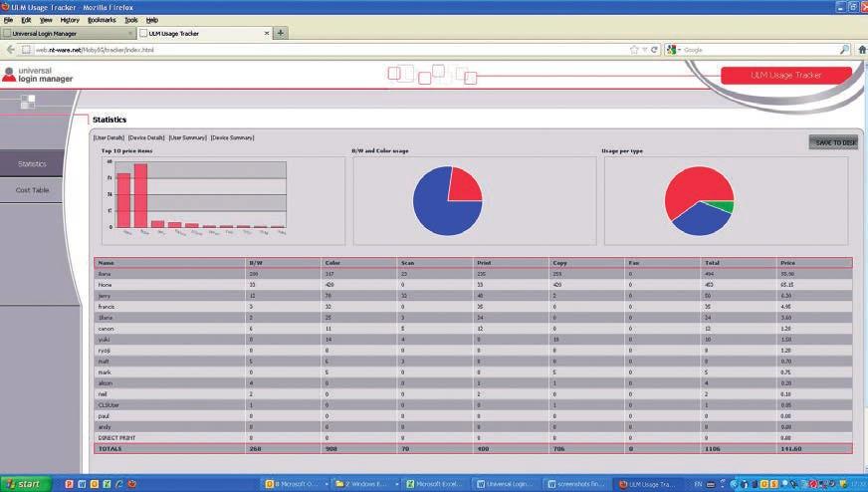
Task: Open Cost Table in the sidebar
Action: point(32,190)
